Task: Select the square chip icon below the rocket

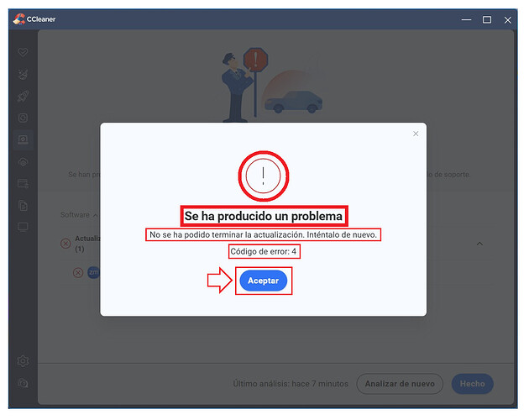Action: point(23,118)
